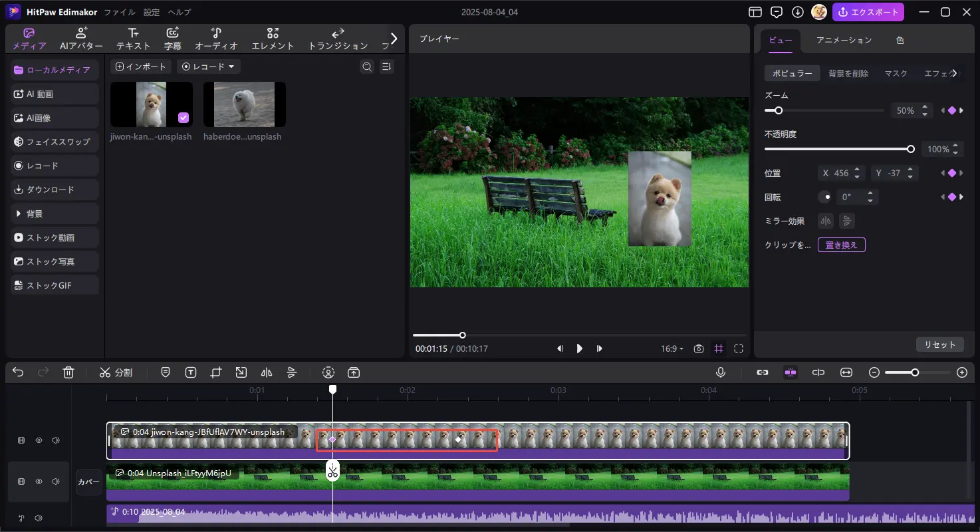Viewport: 980px width, 532px height.
Task: Open the media search magnifier icon
Action: tap(367, 66)
